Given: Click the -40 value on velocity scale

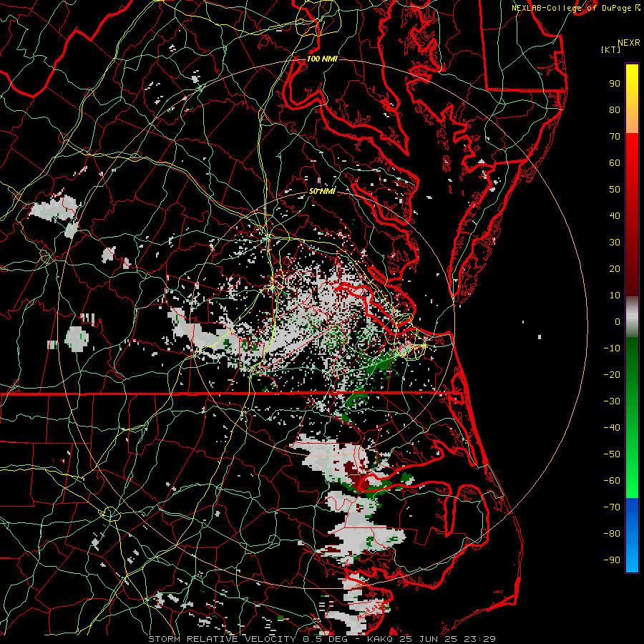Looking at the screenshot, I should [x=612, y=428].
